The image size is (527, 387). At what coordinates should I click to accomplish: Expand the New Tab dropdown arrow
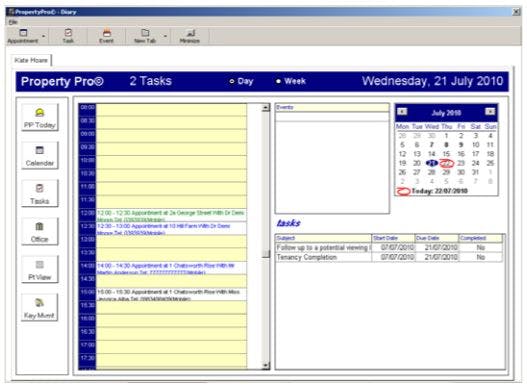coord(165,36)
